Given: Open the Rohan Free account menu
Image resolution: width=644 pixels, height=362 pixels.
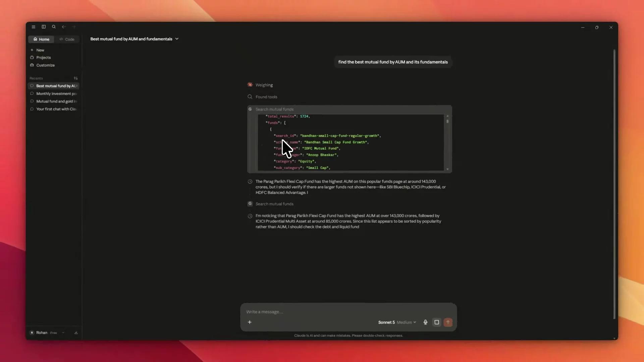Looking at the screenshot, I should 47,333.
